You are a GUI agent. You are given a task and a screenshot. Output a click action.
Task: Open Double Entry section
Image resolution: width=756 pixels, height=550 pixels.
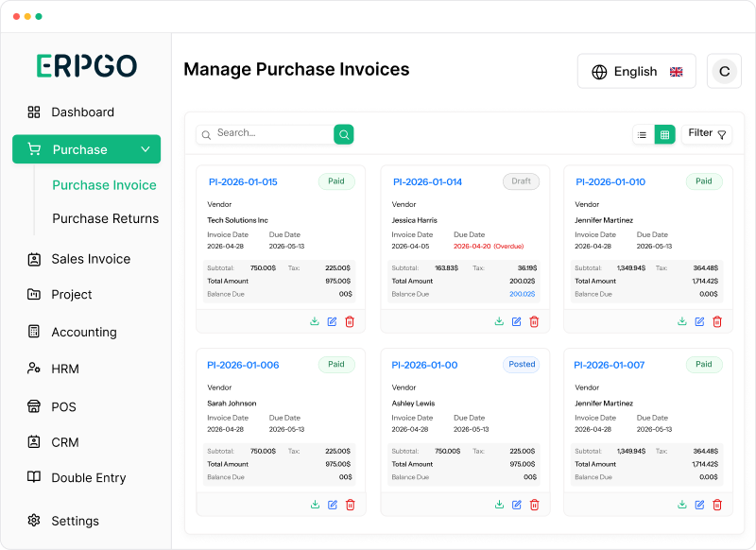pos(77,477)
